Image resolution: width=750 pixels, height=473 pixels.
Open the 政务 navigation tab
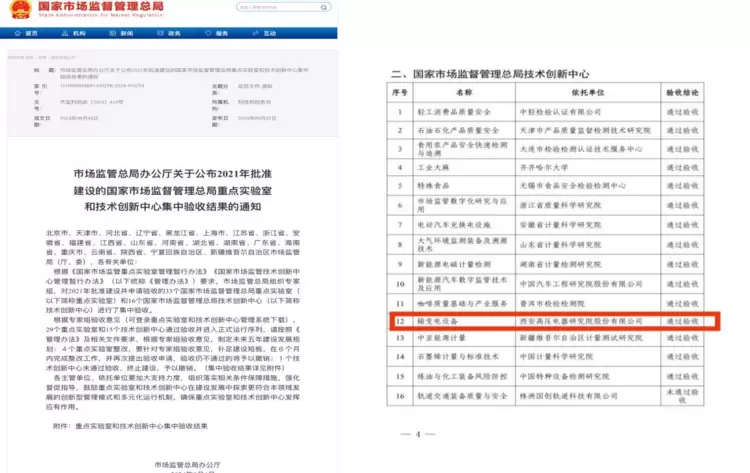click(x=169, y=33)
